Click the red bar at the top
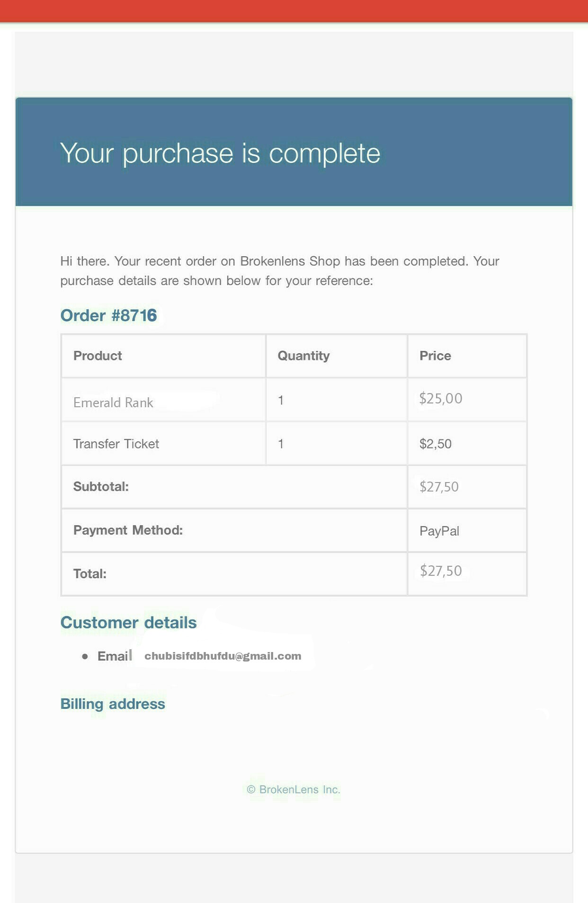 pos(294,11)
